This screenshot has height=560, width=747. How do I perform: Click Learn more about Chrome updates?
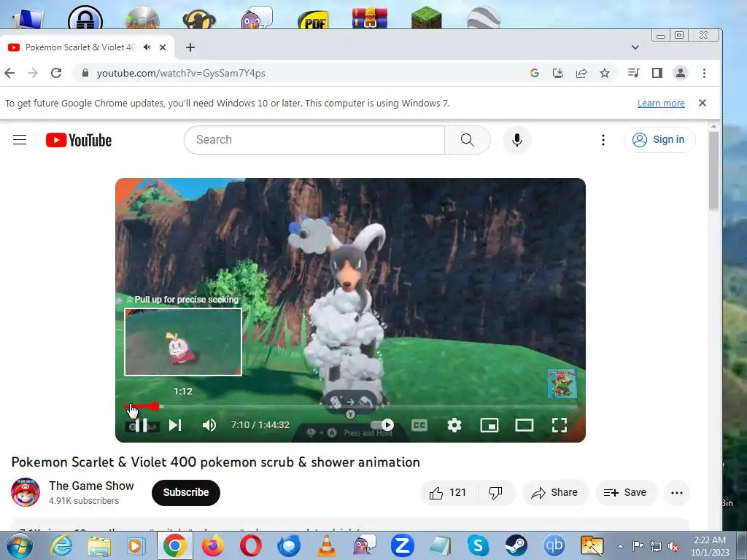[x=661, y=104]
